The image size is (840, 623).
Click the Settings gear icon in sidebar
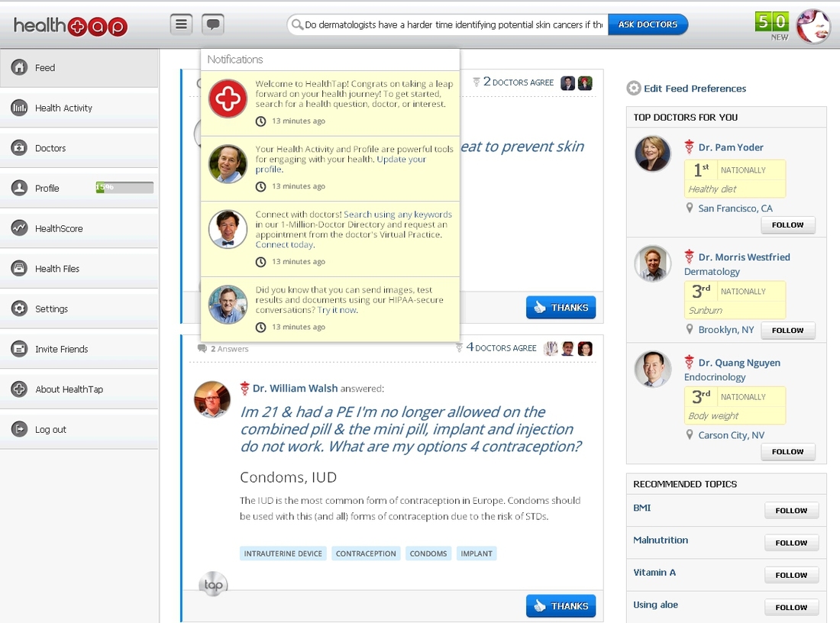[19, 308]
